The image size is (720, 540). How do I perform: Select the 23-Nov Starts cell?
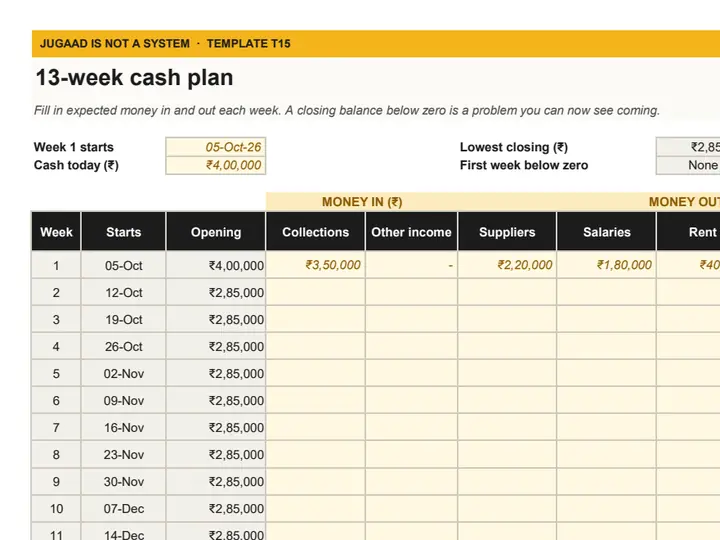pyautogui.click(x=124, y=454)
